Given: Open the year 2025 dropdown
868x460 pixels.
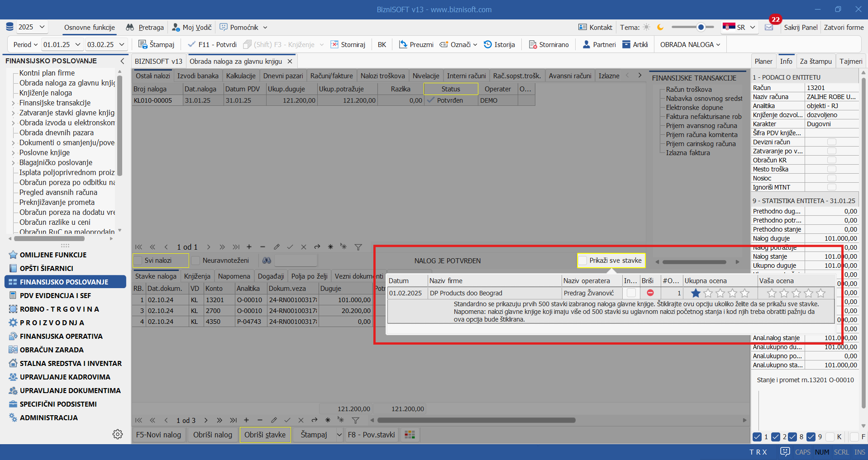Looking at the screenshot, I should point(31,27).
